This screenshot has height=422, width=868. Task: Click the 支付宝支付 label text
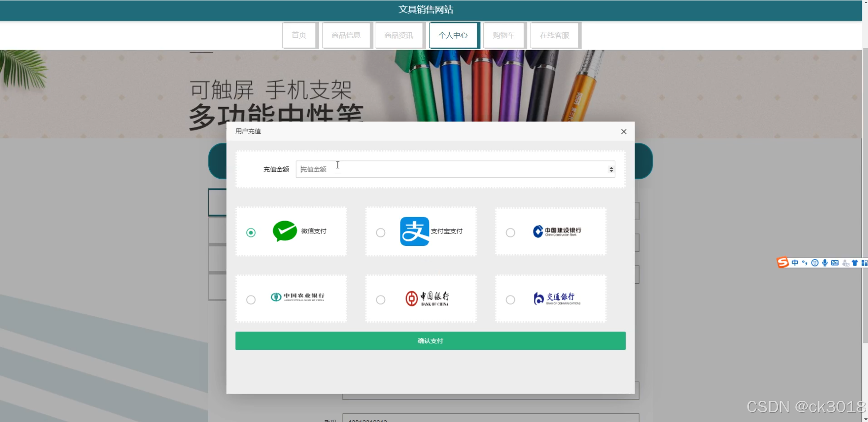tap(447, 231)
